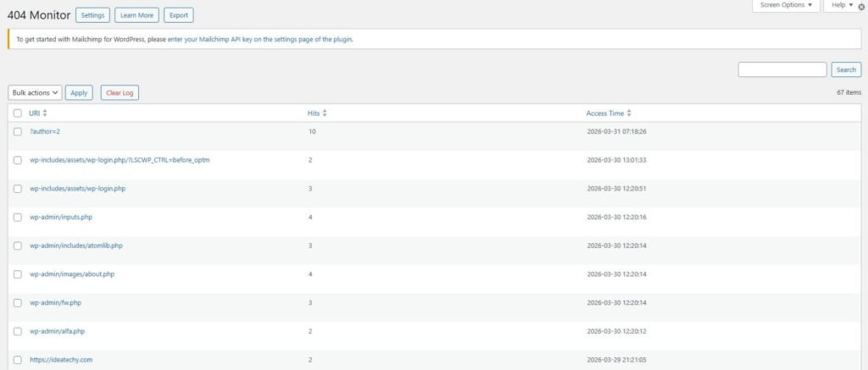Click the Hits column sort arrows
The width and height of the screenshot is (868, 370).
point(325,113)
